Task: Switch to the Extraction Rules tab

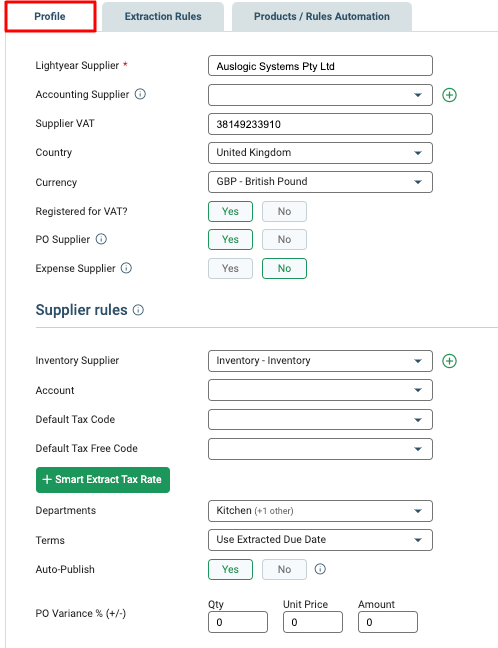Action: (x=163, y=17)
